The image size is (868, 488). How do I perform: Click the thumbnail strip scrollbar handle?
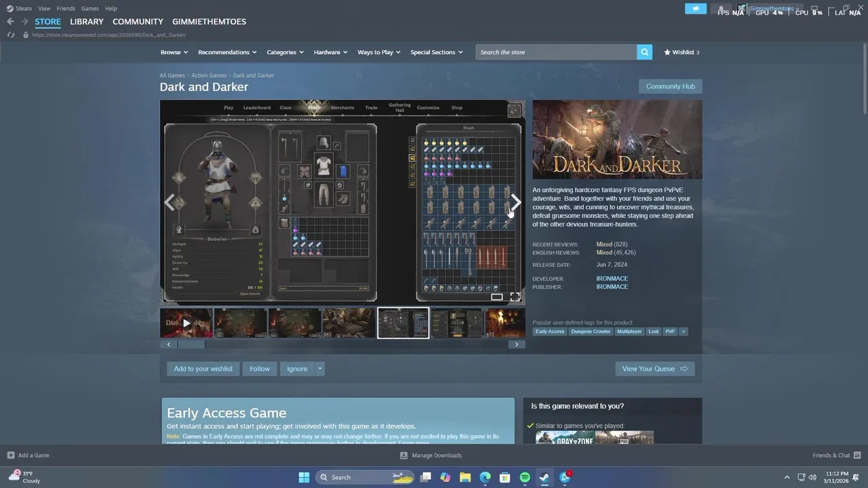coord(191,344)
